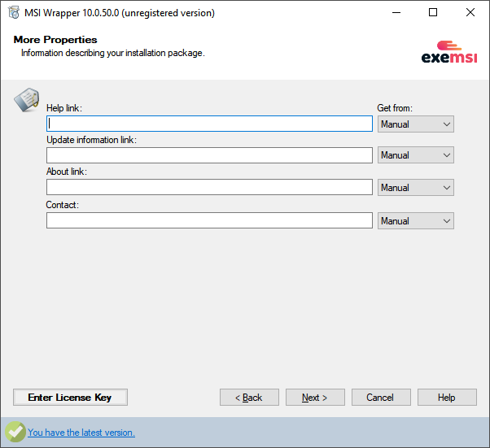
Task: Open Help link 'Get from' dropdown
Action: coord(416,124)
